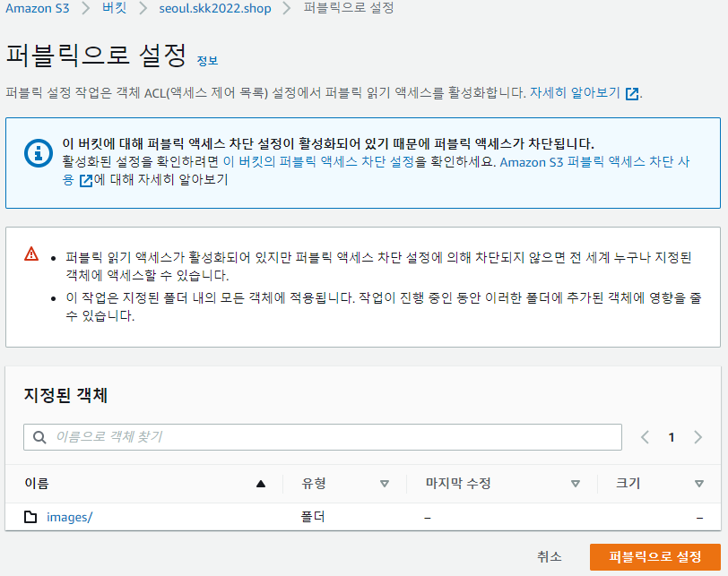Click the red warning triangle icon
The image size is (728, 576).
[x=31, y=254]
